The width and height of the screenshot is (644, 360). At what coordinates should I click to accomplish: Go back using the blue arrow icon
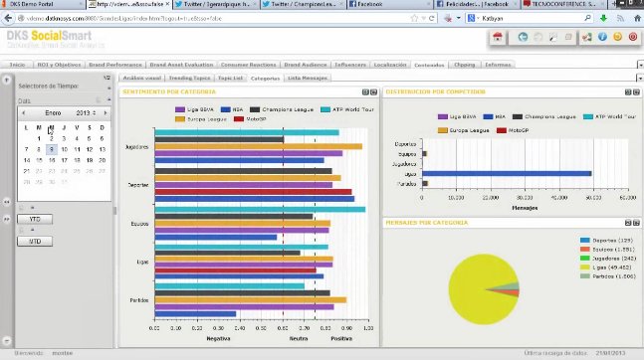pyautogui.click(x=523, y=37)
